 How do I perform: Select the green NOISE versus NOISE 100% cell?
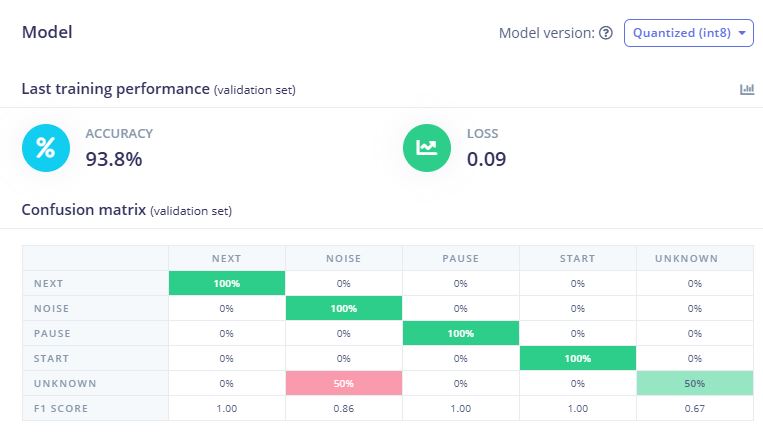344,308
